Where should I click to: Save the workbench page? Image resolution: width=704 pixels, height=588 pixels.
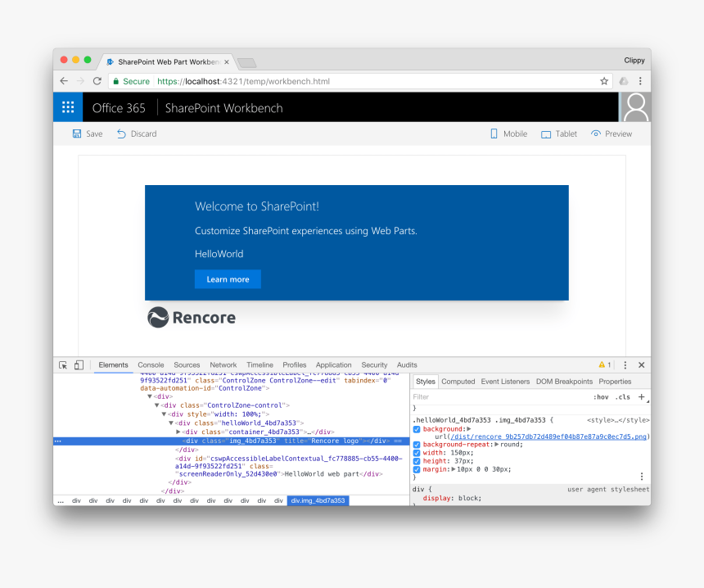(x=88, y=133)
